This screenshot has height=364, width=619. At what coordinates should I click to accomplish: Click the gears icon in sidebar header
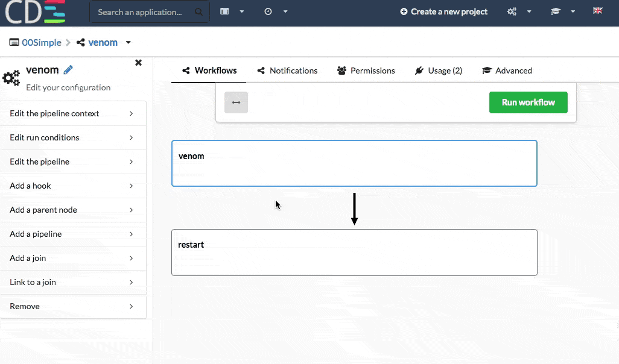(x=11, y=78)
